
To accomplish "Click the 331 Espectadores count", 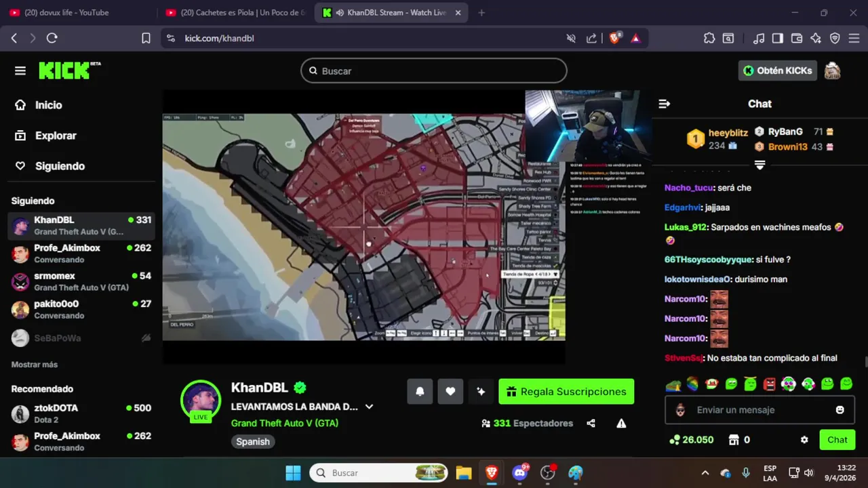I will (x=527, y=423).
